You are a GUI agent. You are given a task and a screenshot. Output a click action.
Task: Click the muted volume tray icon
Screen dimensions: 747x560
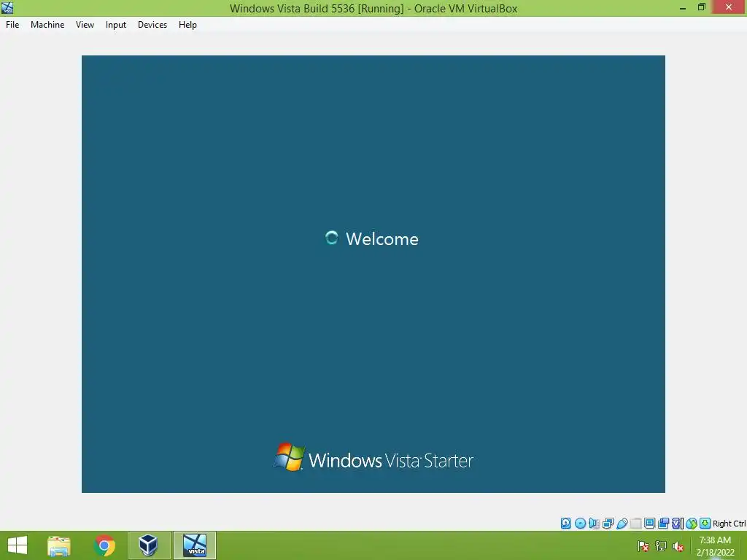tap(678, 546)
